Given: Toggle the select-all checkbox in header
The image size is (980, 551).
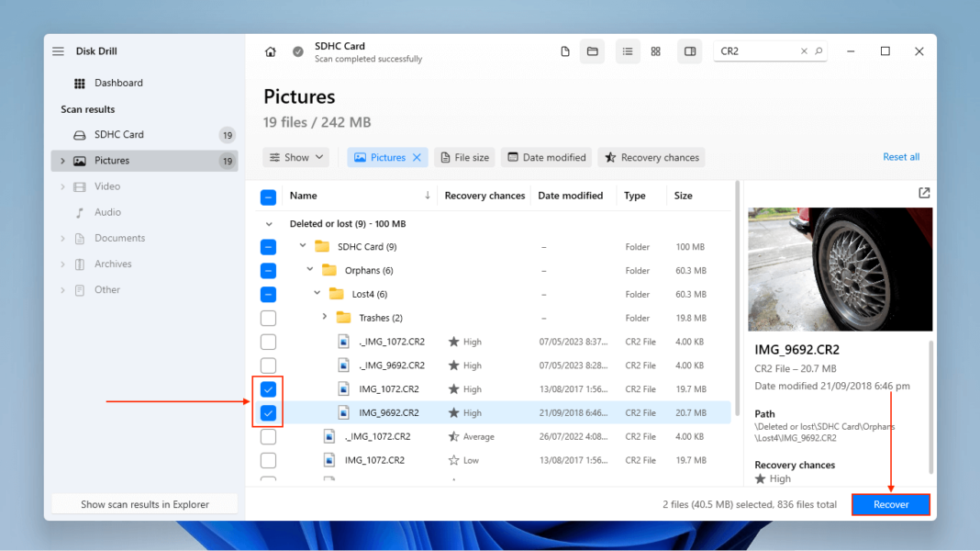Looking at the screenshot, I should [268, 197].
